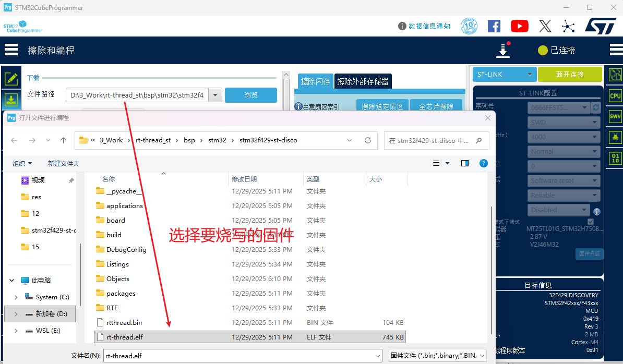Click the 断开连接 disconnect button

pyautogui.click(x=570, y=75)
